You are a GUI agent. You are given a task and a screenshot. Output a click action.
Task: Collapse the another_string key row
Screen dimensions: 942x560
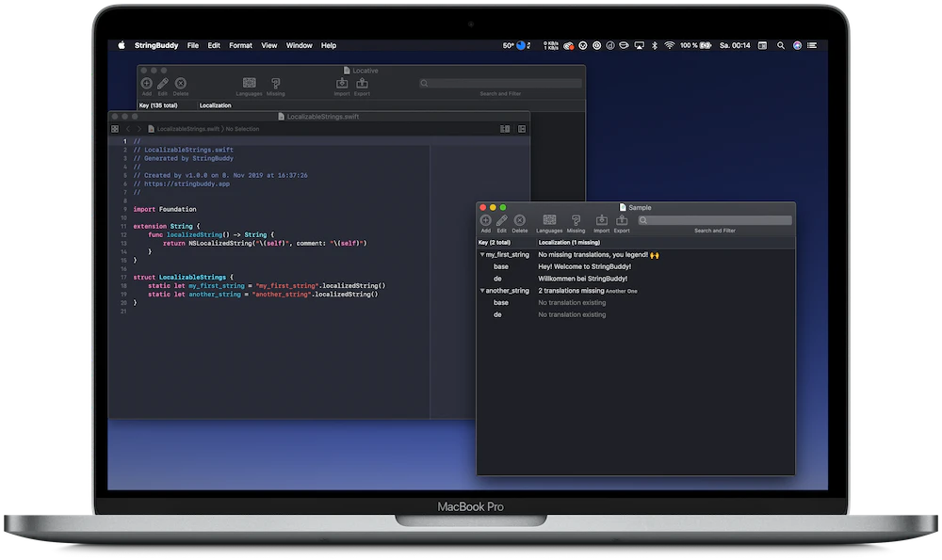point(482,291)
